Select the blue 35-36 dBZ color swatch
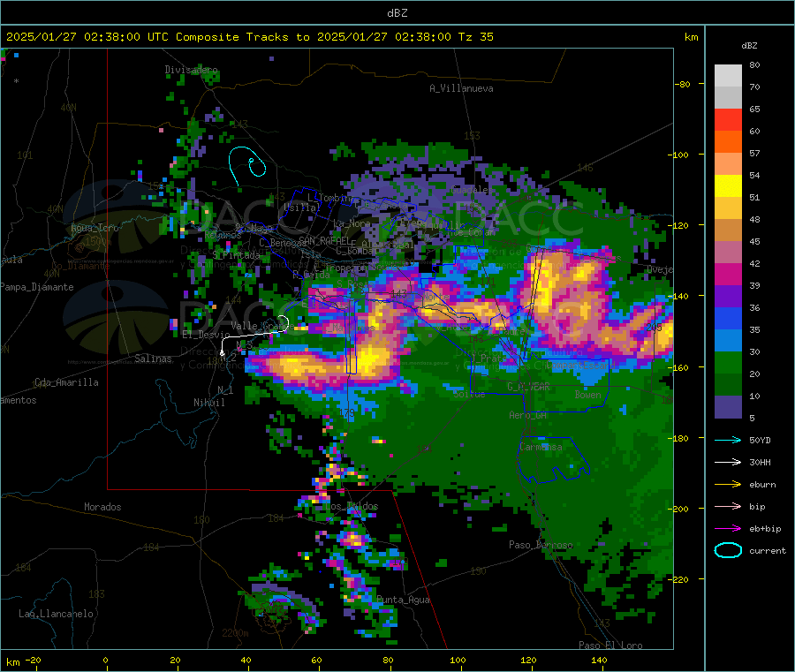Screen dimensions: 795x672 pos(728,318)
